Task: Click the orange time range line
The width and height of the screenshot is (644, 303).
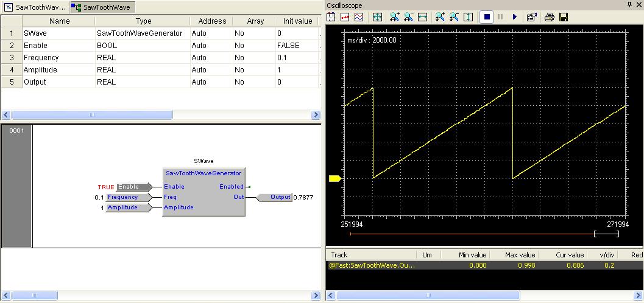Action: [472, 234]
